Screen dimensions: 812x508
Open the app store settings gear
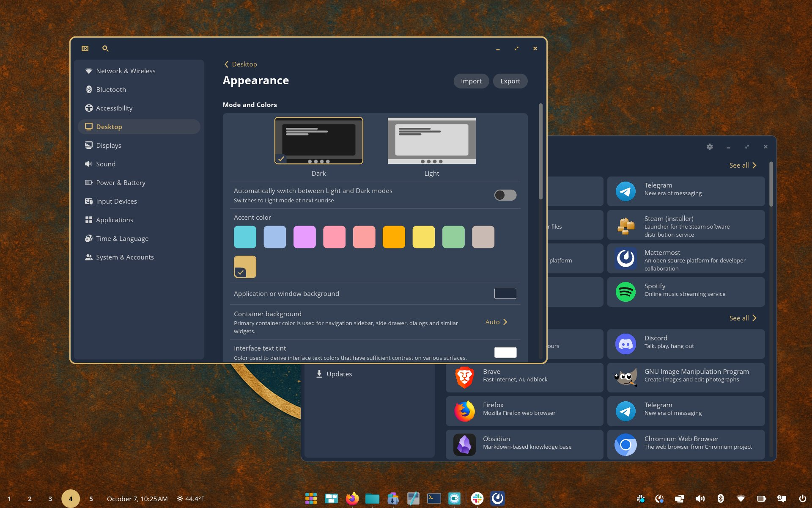(710, 147)
